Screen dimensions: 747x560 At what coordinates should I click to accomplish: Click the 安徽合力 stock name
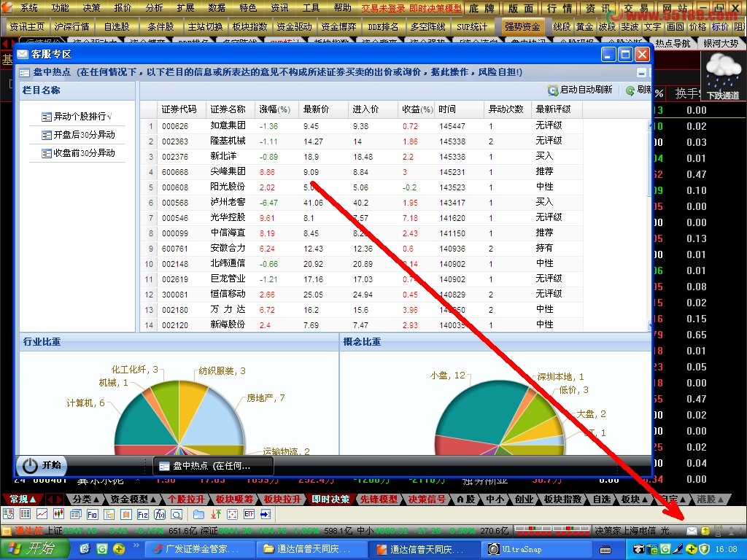tap(228, 248)
